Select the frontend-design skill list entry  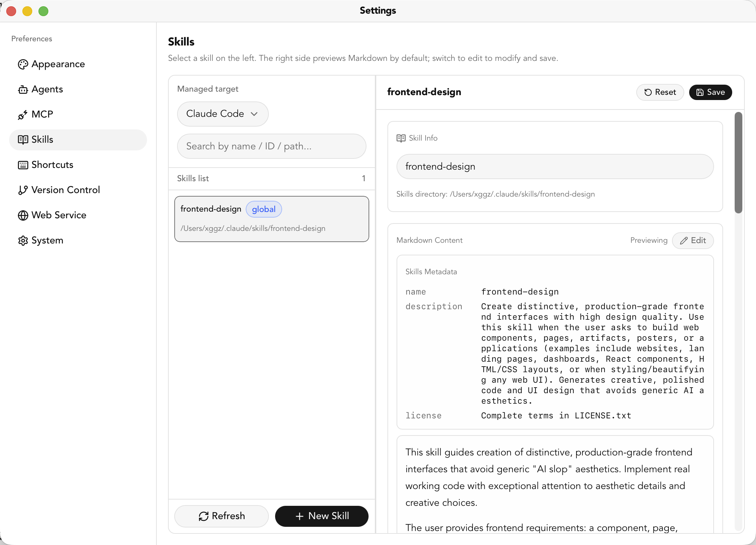coord(271,219)
